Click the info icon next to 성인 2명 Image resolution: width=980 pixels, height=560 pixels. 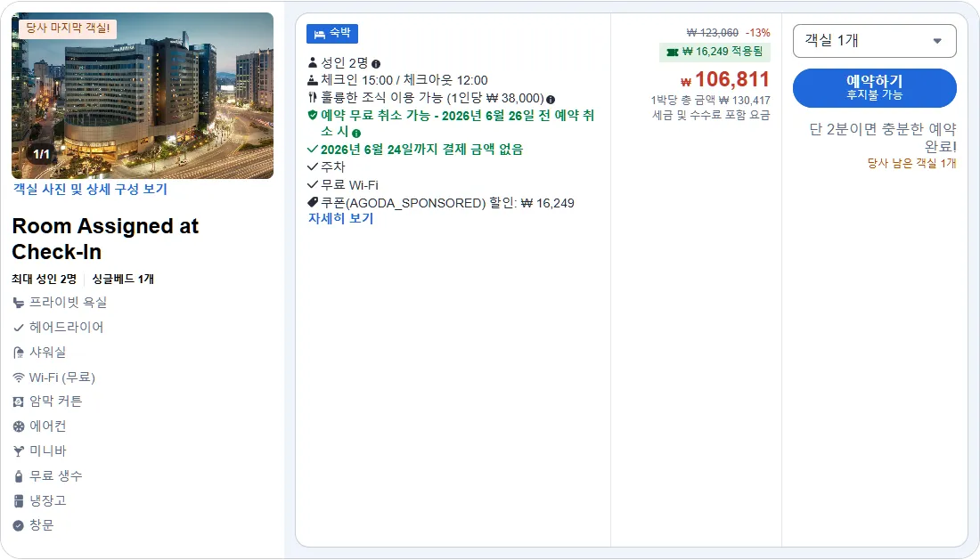click(x=376, y=64)
